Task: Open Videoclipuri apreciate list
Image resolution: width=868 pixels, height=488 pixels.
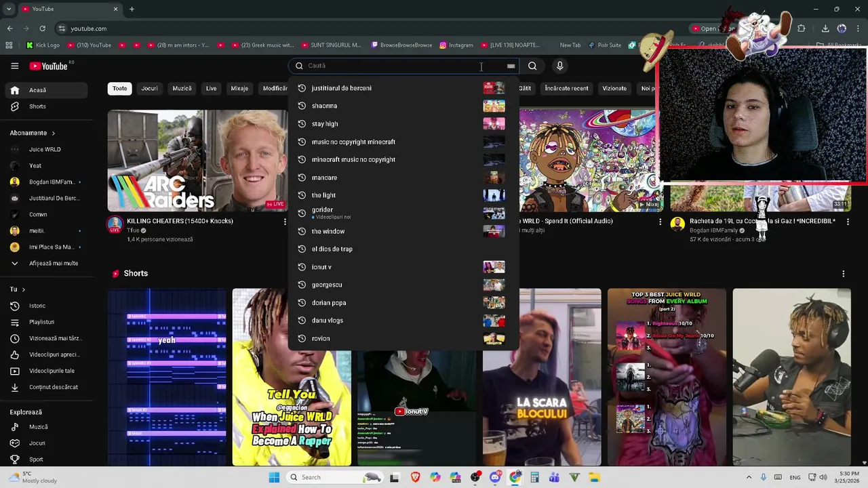Action: click(46, 354)
